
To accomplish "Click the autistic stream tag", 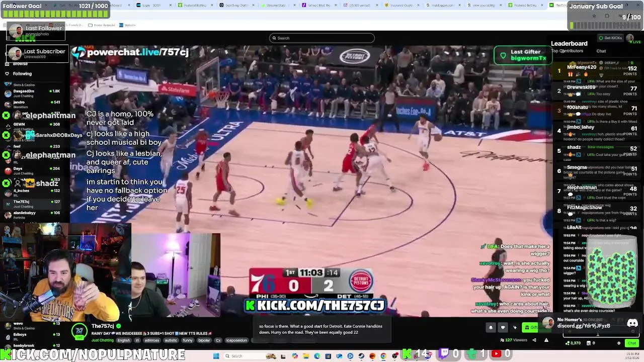I will (x=171, y=340).
